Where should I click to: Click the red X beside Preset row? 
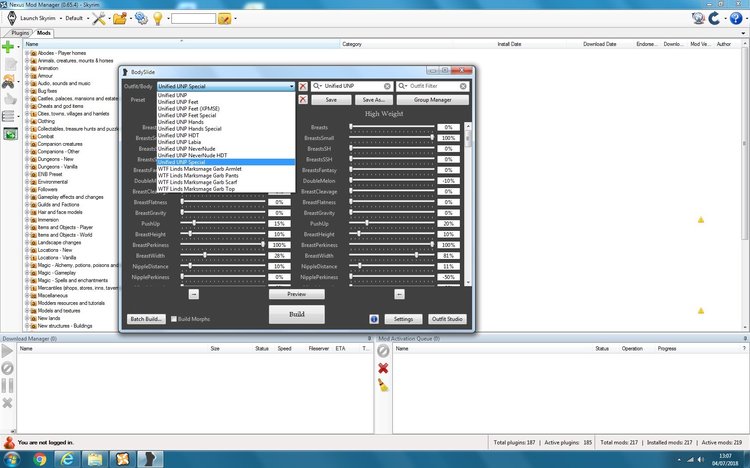click(303, 100)
